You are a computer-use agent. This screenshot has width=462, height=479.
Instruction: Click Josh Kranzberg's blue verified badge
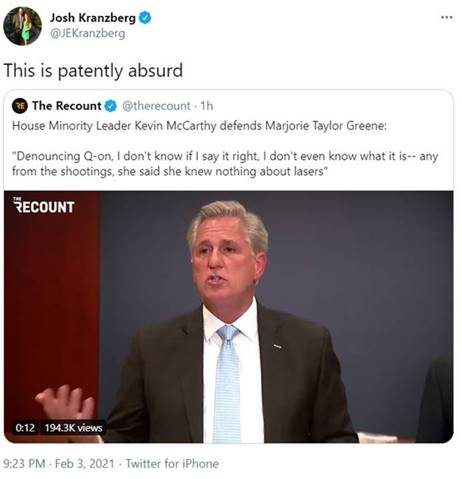click(x=145, y=18)
